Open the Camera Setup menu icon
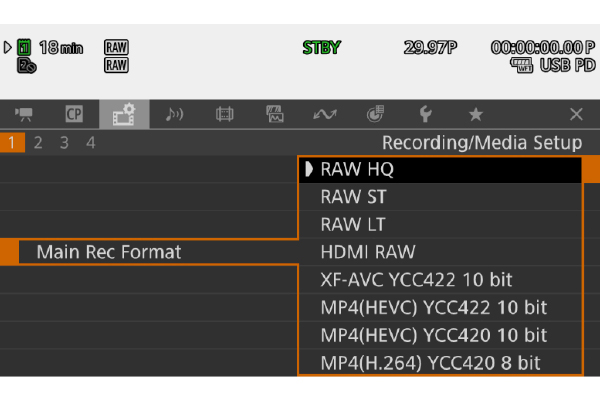This screenshot has width=600, height=400. pyautogui.click(x=23, y=115)
